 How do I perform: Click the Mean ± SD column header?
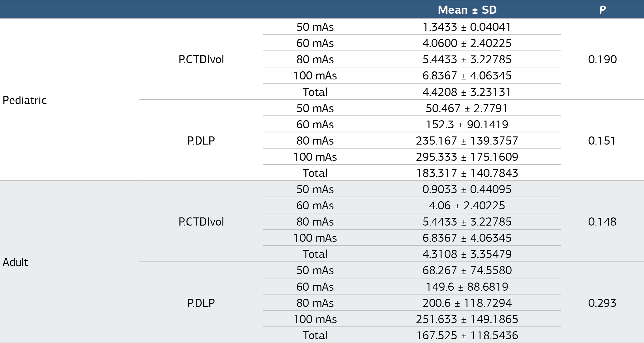point(467,10)
